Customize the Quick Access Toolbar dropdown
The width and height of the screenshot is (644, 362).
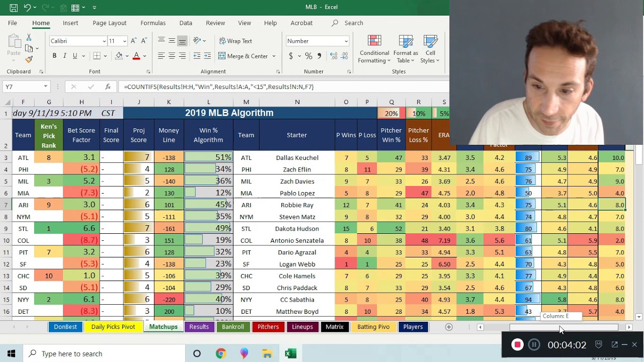pyautogui.click(x=94, y=8)
